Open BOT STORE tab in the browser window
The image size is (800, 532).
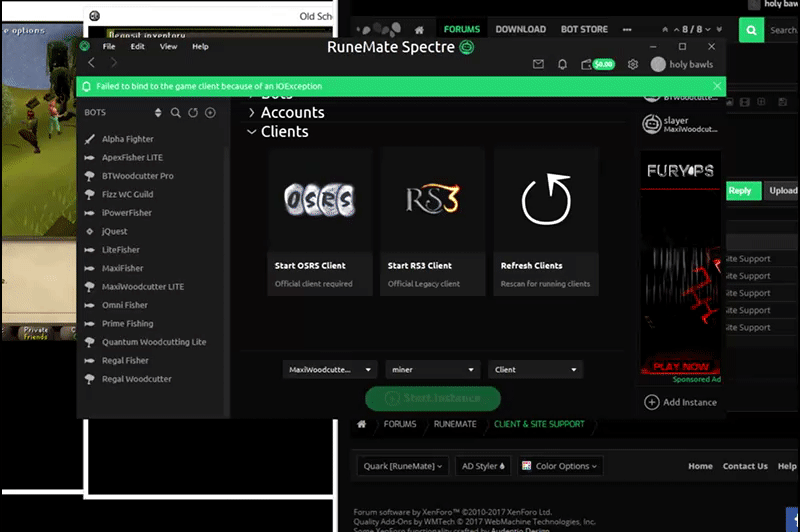(584, 30)
